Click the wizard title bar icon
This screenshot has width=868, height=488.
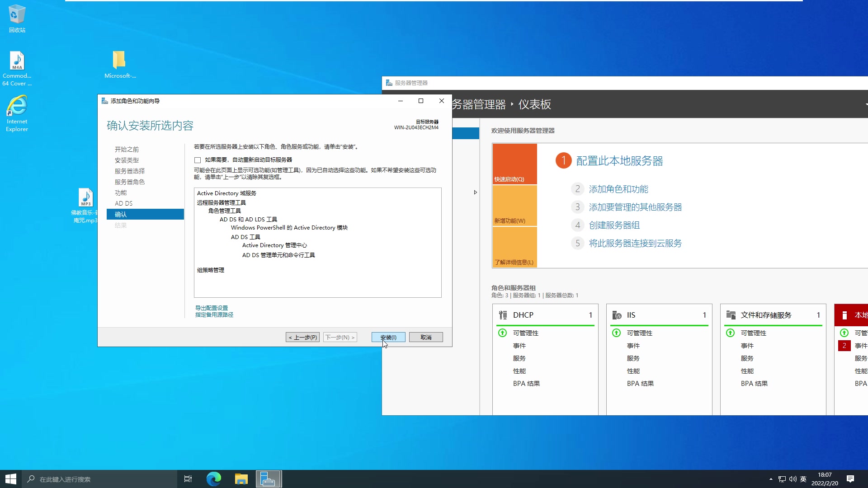(104, 101)
